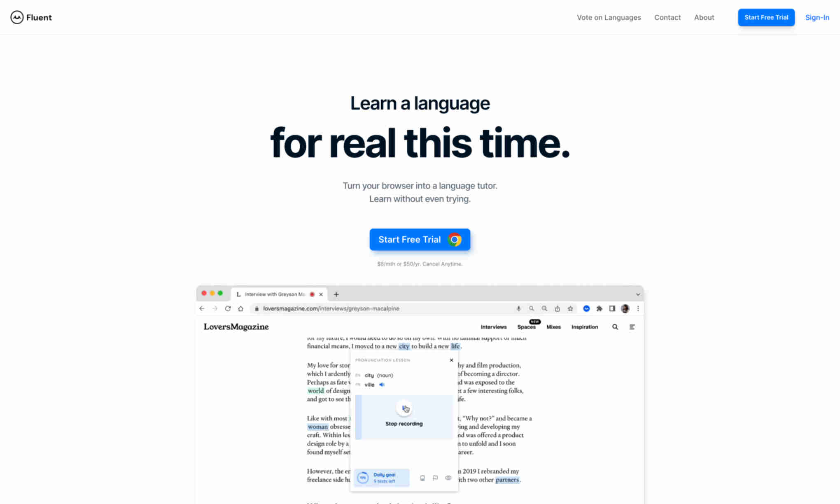Click the Start Free Trial button
This screenshot has height=504, width=840.
tap(420, 239)
